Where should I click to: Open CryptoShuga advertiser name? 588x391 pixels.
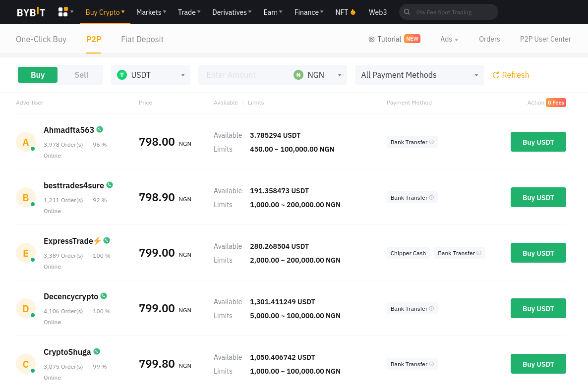click(x=67, y=352)
